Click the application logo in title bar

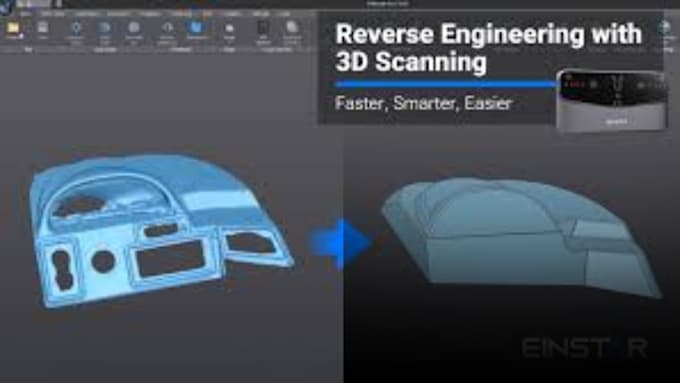click(7, 6)
